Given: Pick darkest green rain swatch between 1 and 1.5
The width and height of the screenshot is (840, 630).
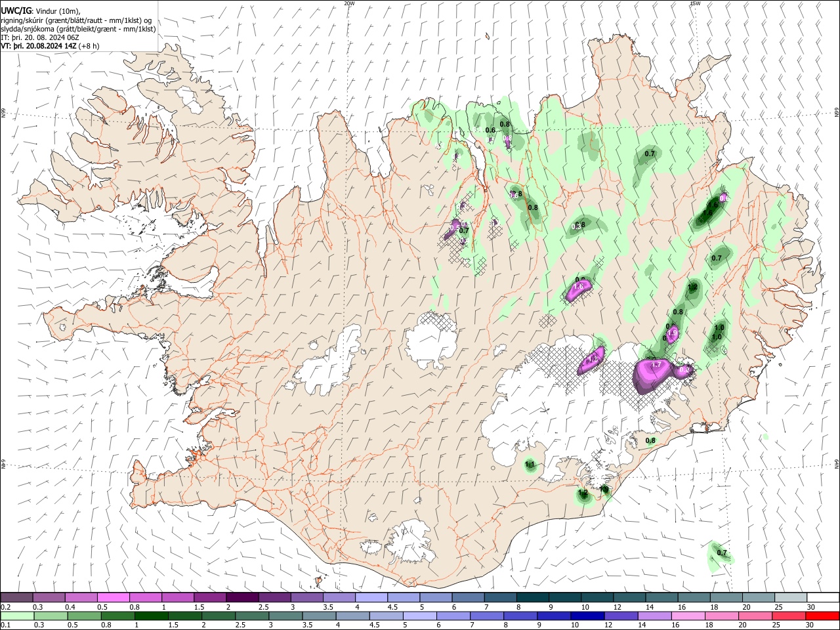Looking at the screenshot, I should 151,616.
